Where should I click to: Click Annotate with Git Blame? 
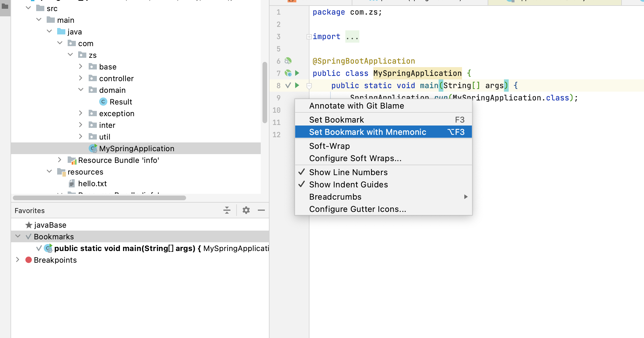(356, 106)
